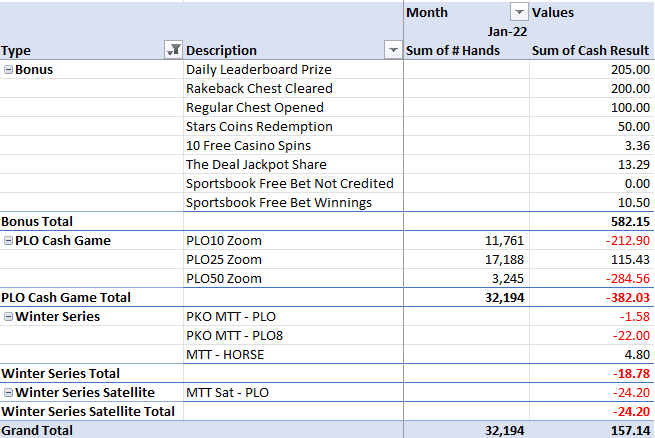Open the Month filter dropdown
655x438 pixels.
click(x=519, y=13)
